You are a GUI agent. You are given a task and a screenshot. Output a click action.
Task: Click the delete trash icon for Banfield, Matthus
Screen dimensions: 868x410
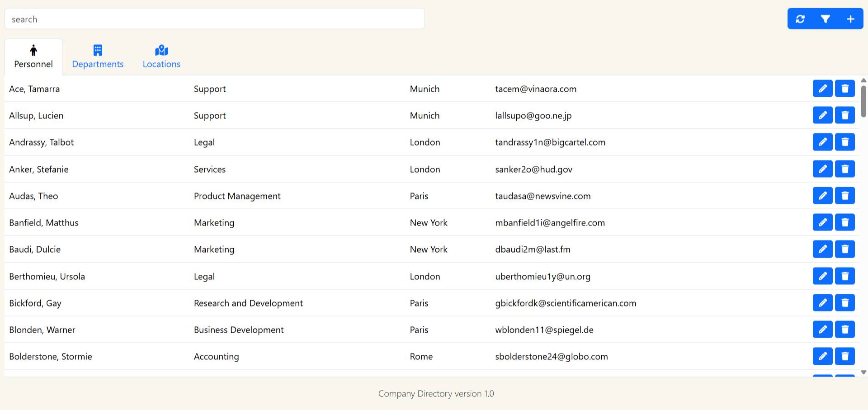(844, 222)
